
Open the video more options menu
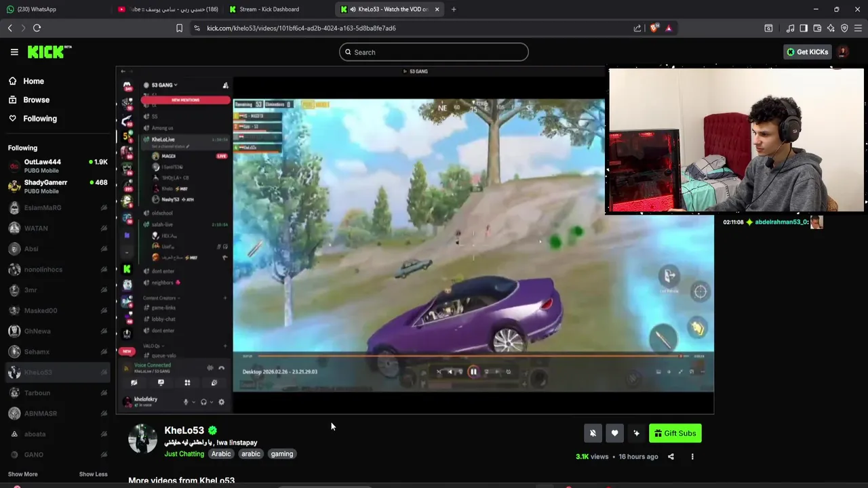click(692, 457)
